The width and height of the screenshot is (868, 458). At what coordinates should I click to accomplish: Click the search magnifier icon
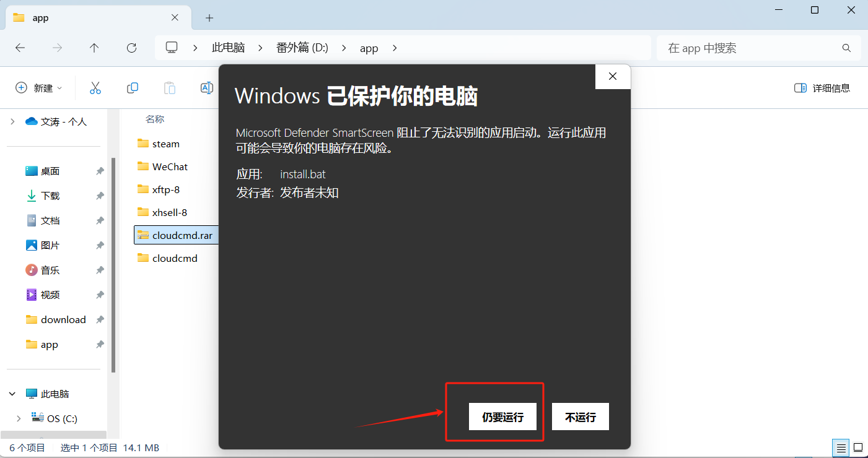tap(846, 48)
